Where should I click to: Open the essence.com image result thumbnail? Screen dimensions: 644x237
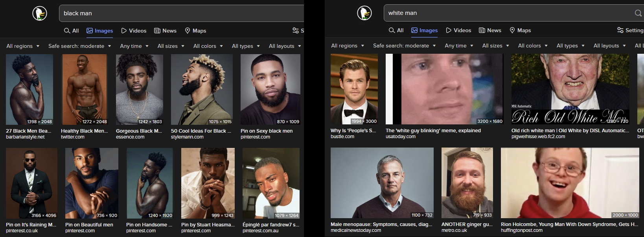[x=140, y=89]
